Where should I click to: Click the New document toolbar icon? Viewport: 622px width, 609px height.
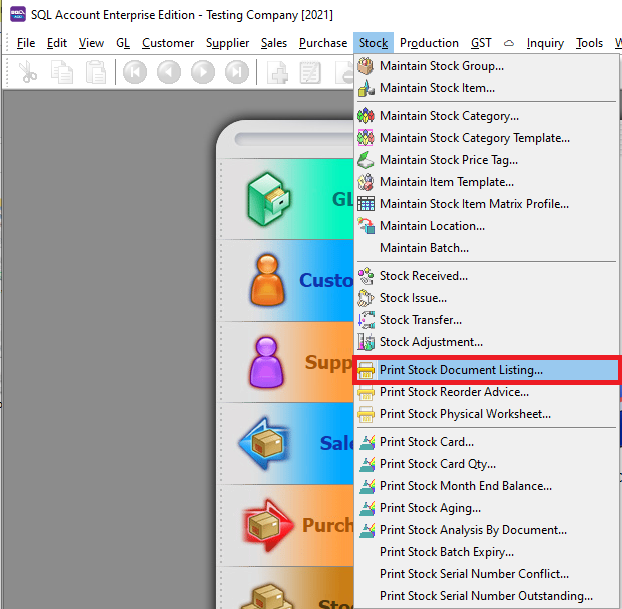coord(278,72)
